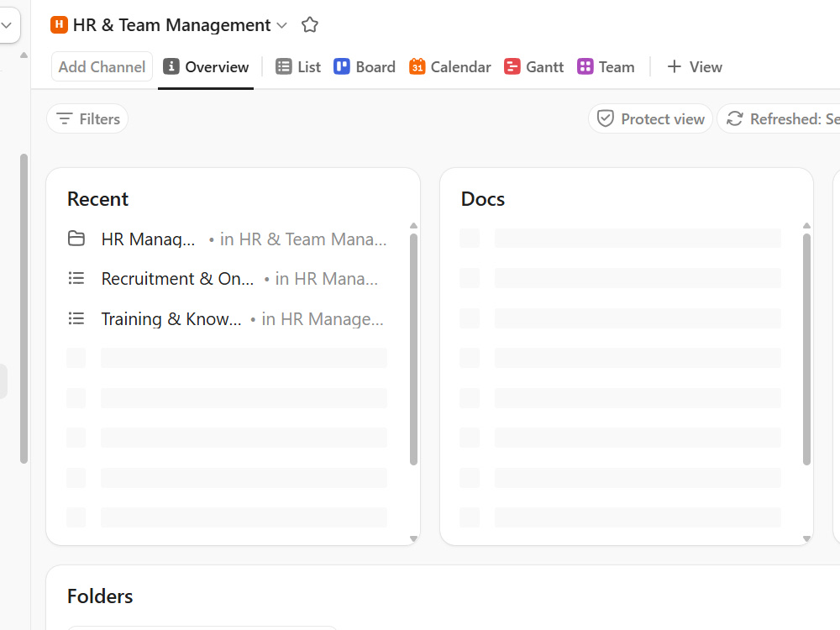The image size is (840, 630).
Task: Click 'in HR Manage...' location after Training
Action: [323, 318]
